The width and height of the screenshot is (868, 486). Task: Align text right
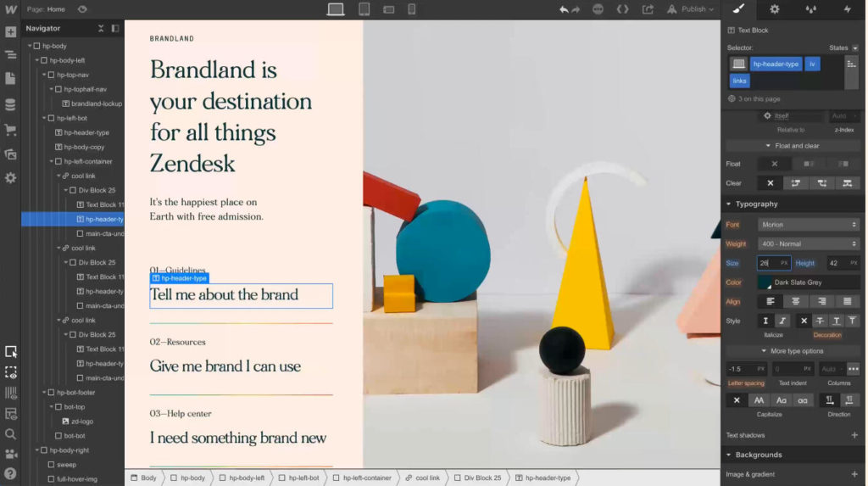pos(821,301)
